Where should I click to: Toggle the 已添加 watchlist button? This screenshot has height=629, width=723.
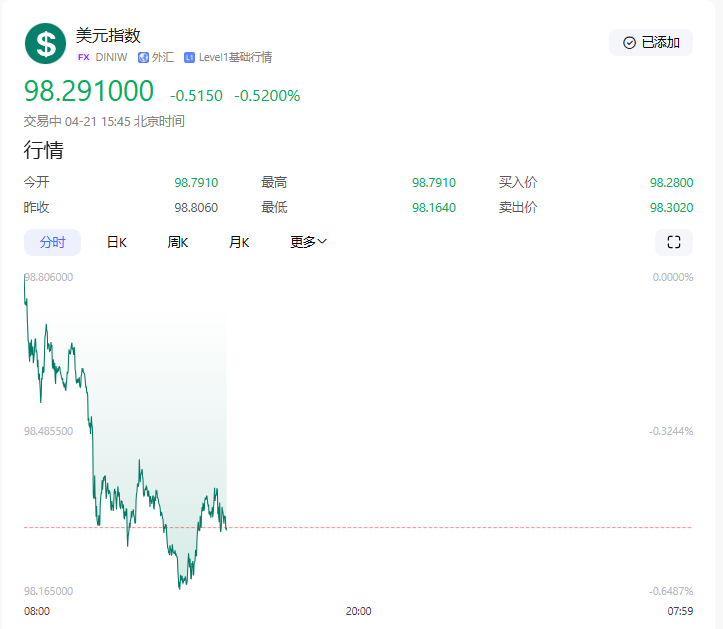651,42
